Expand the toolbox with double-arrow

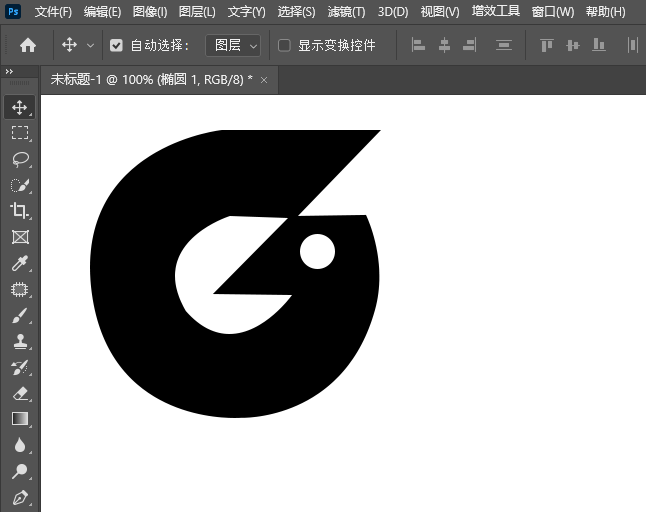click(9, 72)
